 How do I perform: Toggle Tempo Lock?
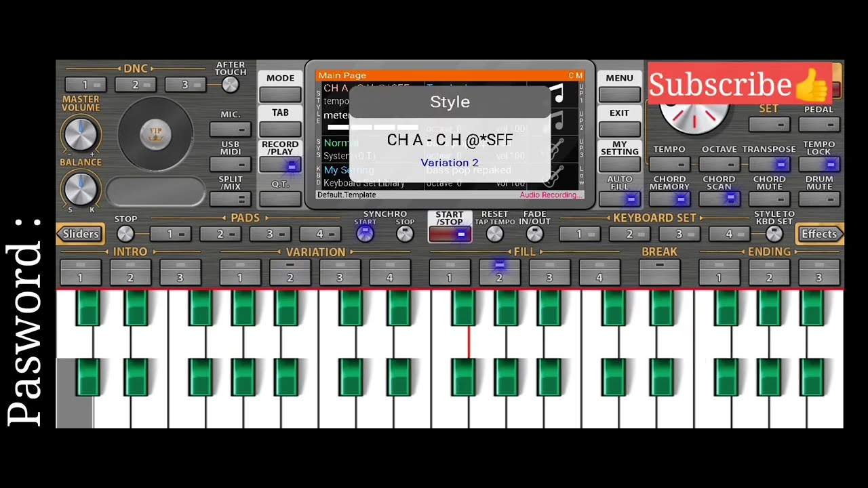pos(819,164)
